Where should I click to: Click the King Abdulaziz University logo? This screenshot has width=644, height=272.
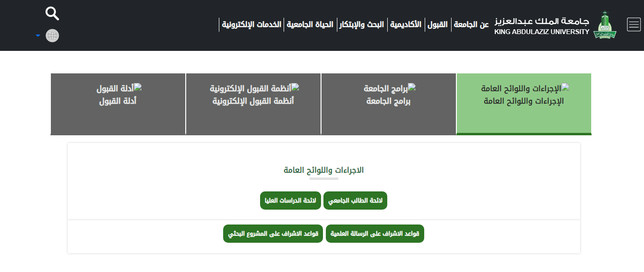pyautogui.click(x=605, y=25)
